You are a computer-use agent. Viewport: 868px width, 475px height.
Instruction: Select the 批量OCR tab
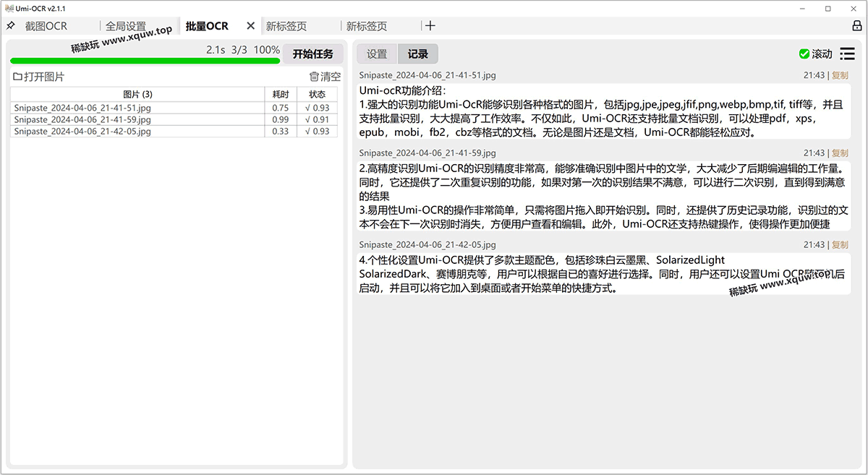click(207, 26)
